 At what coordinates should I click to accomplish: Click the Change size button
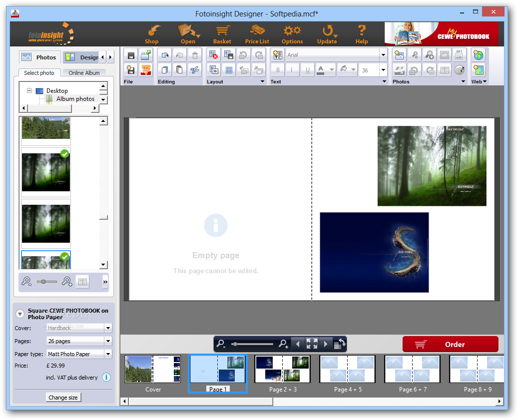pos(63,397)
